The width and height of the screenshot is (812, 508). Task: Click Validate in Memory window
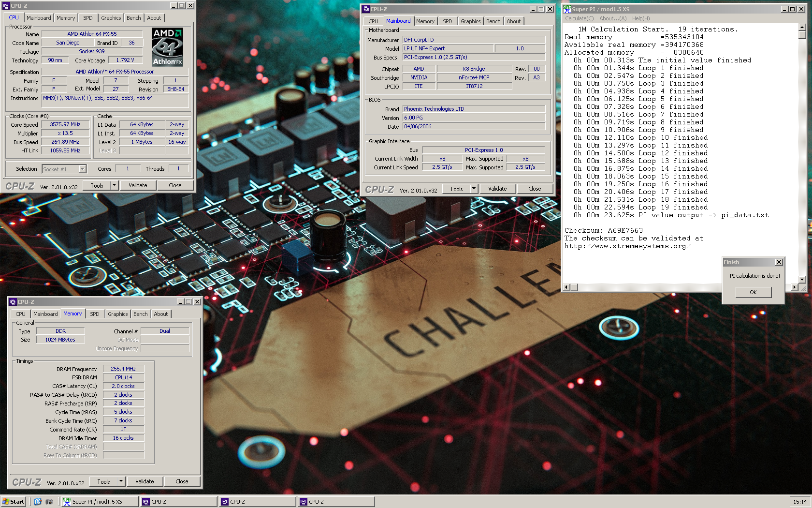point(145,481)
